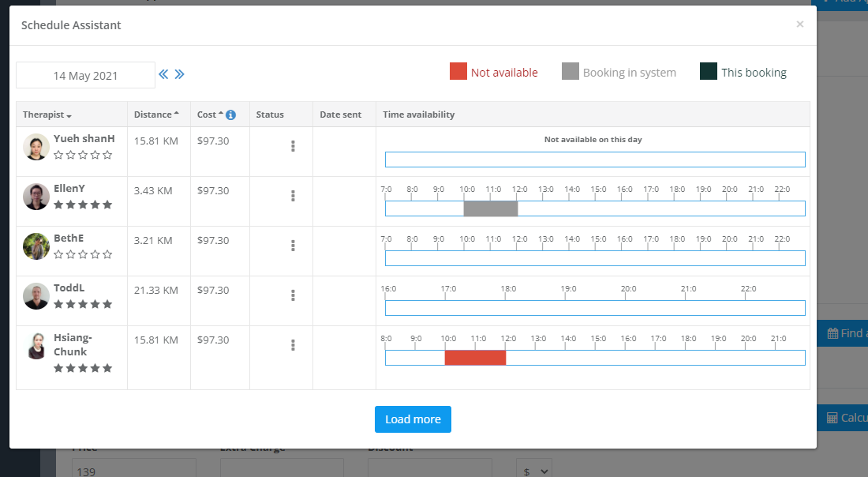This screenshot has height=477, width=868.
Task: Open status menu for Yueh shanH
Action: click(x=293, y=145)
